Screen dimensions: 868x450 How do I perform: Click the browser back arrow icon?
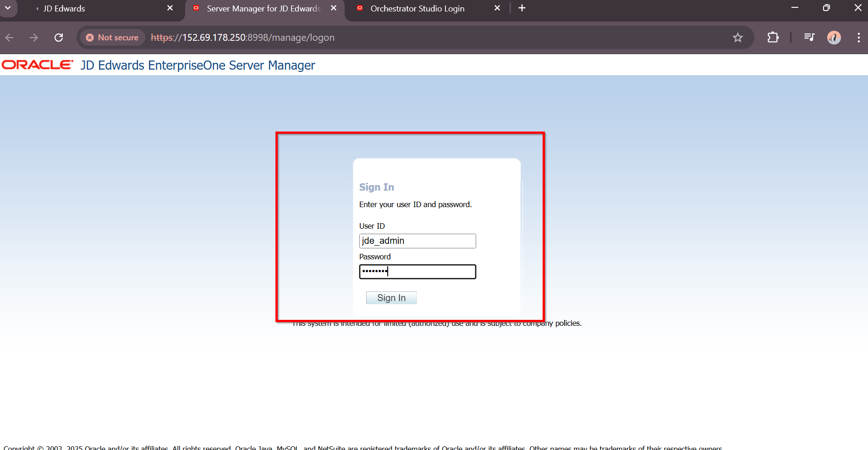(x=10, y=38)
